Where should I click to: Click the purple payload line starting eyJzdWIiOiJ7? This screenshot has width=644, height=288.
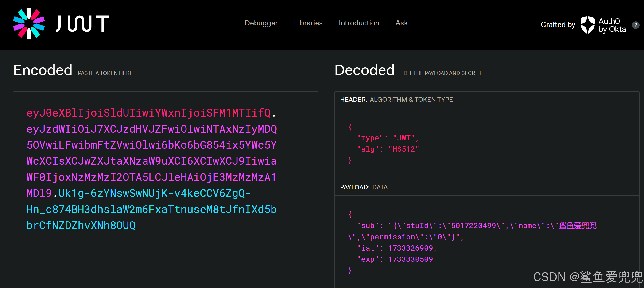click(151, 129)
